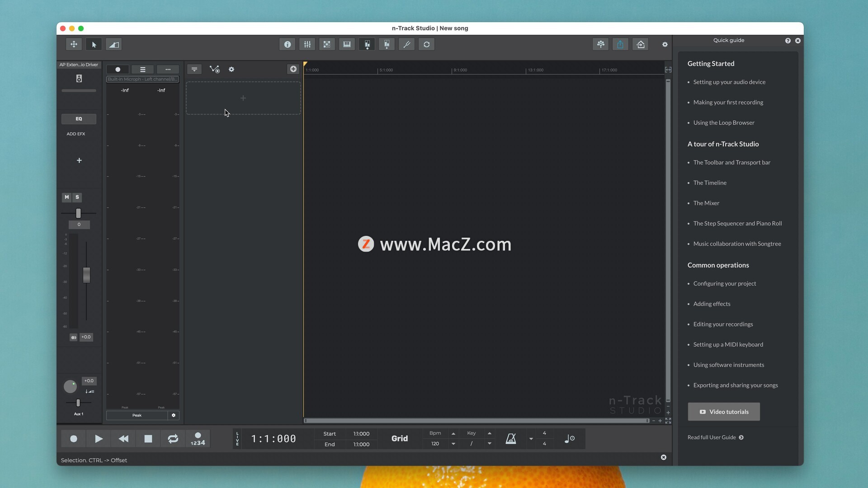The width and height of the screenshot is (868, 488).
Task: Select the fade/envelope tool
Action: 114,44
